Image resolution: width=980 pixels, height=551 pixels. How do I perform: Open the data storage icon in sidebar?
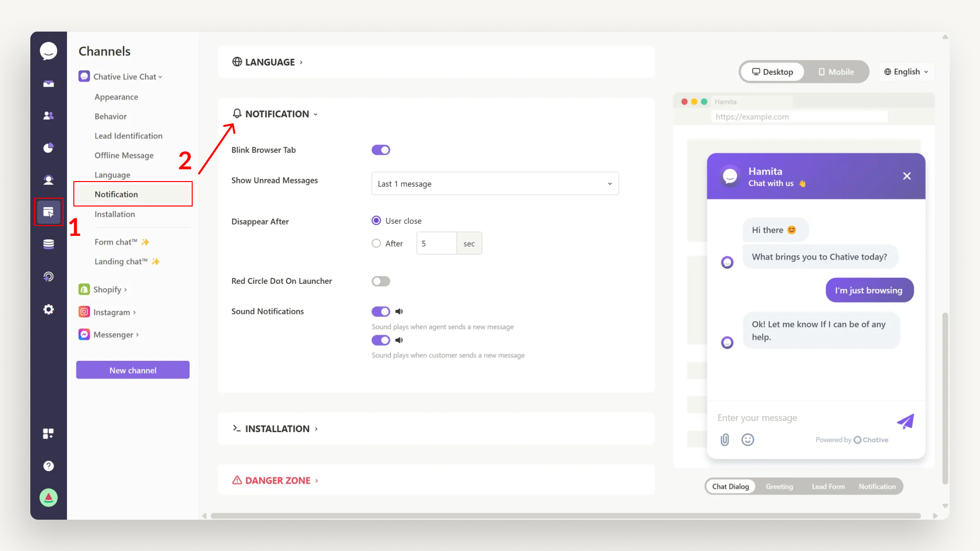click(48, 244)
